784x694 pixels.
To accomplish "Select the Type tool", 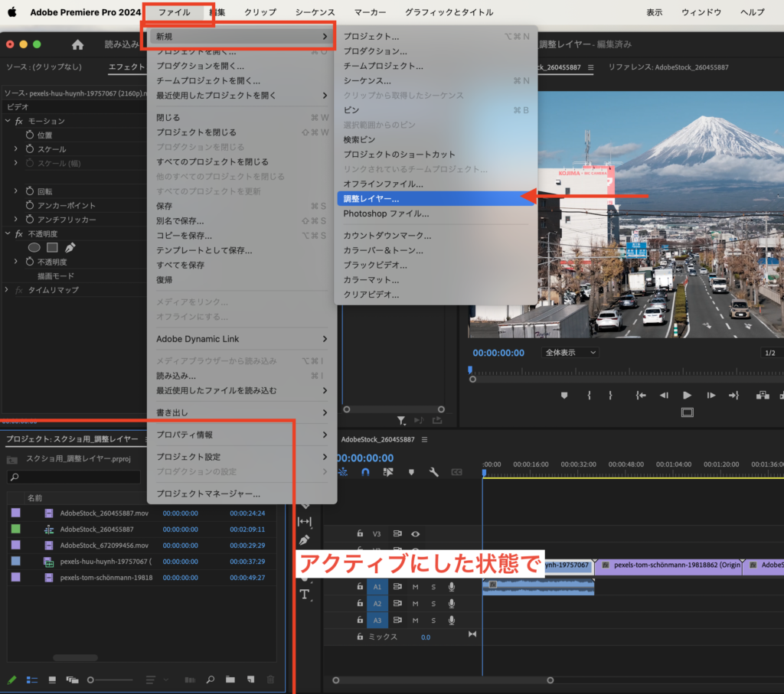I will point(304,595).
